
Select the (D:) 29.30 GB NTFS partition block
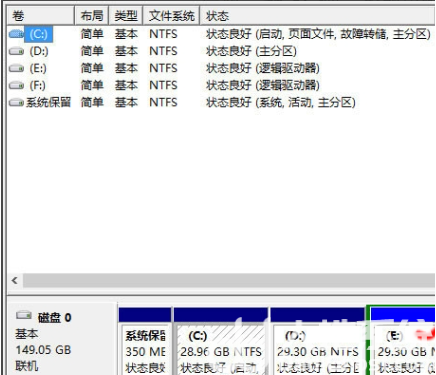click(x=318, y=341)
